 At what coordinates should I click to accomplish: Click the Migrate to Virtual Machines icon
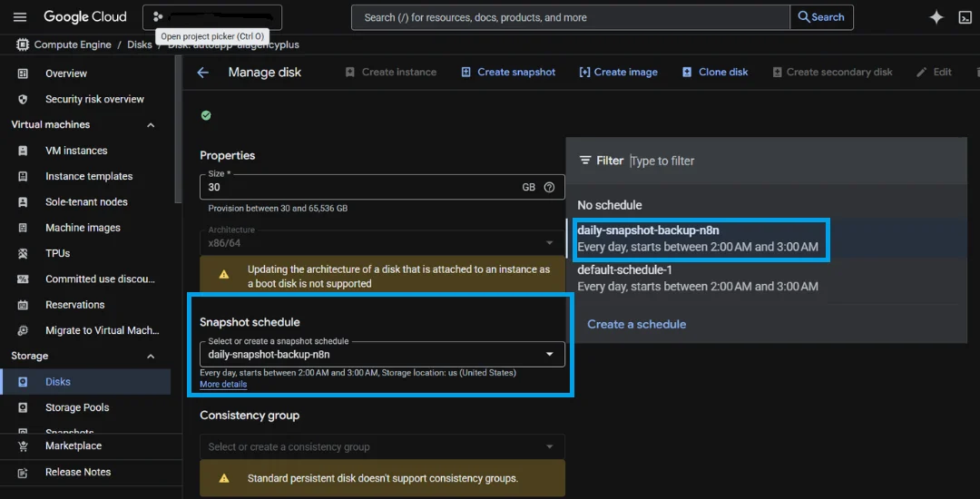[x=23, y=330]
